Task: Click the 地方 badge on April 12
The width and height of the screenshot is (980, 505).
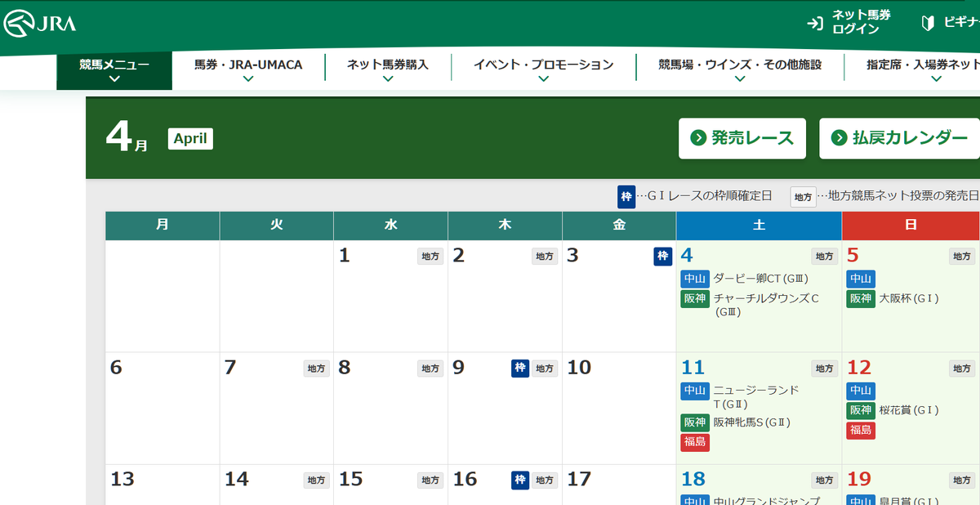Action: pos(962,369)
